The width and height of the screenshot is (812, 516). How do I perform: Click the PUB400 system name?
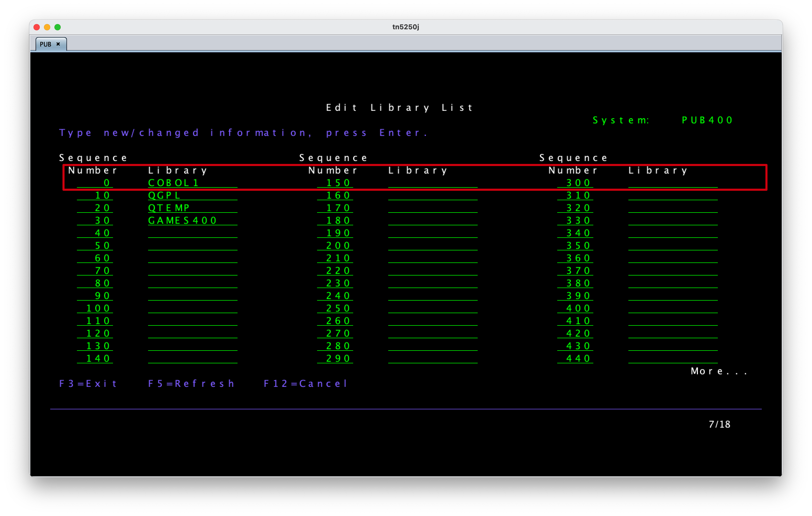(x=707, y=120)
